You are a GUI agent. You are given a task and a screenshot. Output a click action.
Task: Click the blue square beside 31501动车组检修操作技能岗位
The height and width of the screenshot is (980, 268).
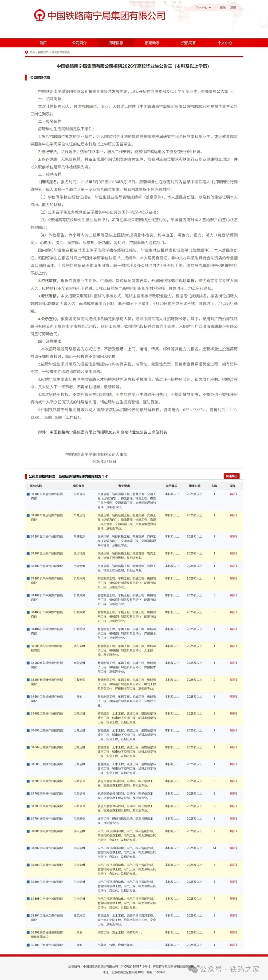(x=28, y=646)
